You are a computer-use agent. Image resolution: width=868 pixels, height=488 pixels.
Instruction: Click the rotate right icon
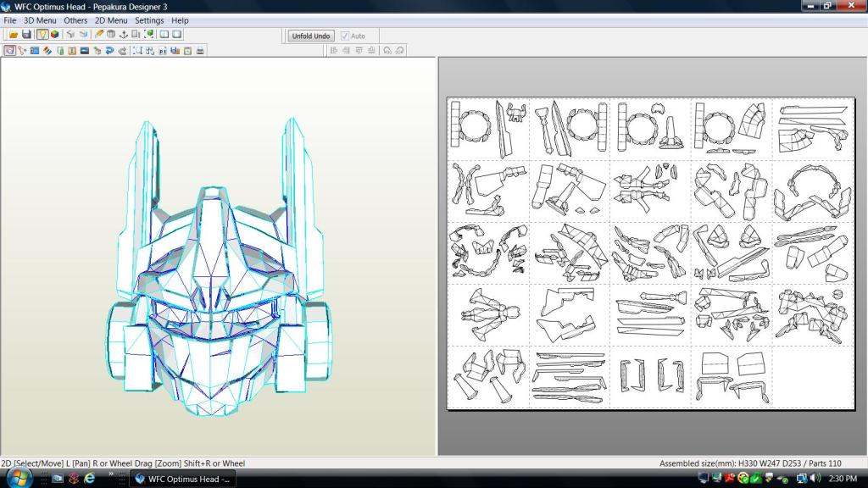tap(400, 50)
